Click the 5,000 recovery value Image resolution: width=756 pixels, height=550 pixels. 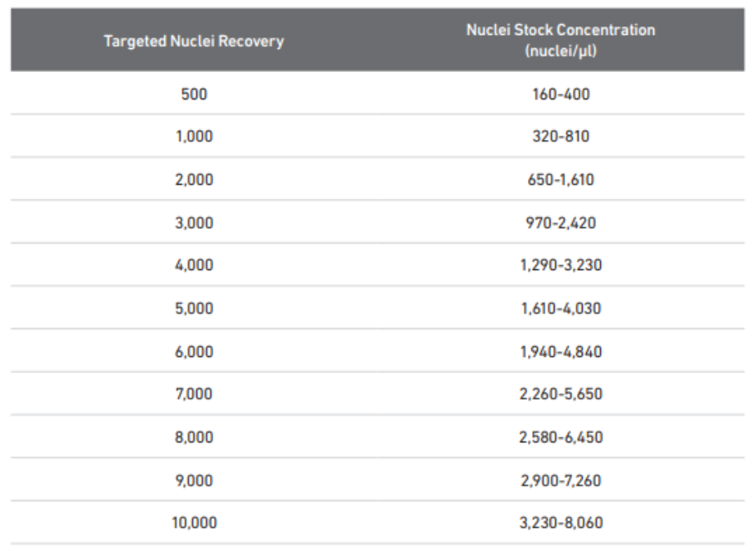pyautogui.click(x=194, y=308)
